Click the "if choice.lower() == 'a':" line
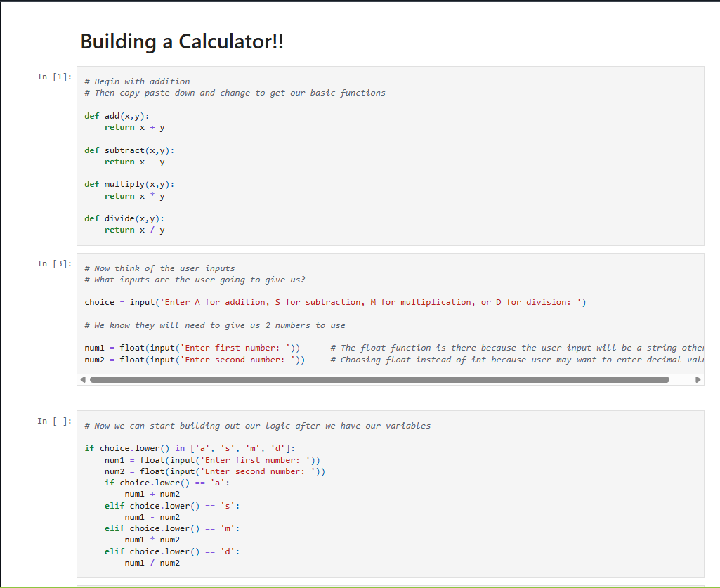The width and height of the screenshot is (720, 588). click(167, 483)
